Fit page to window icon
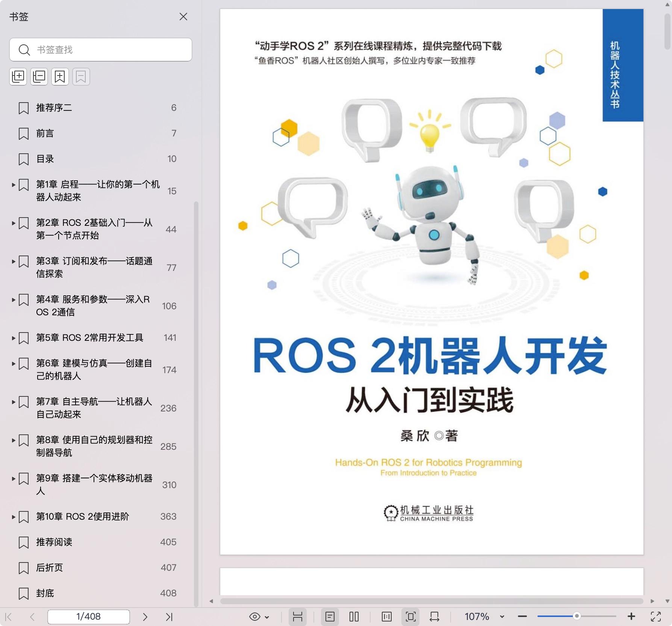The image size is (672, 626). click(x=411, y=617)
